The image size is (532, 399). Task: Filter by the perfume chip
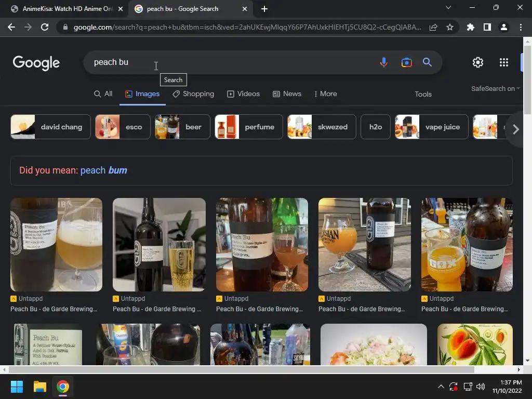(x=249, y=127)
